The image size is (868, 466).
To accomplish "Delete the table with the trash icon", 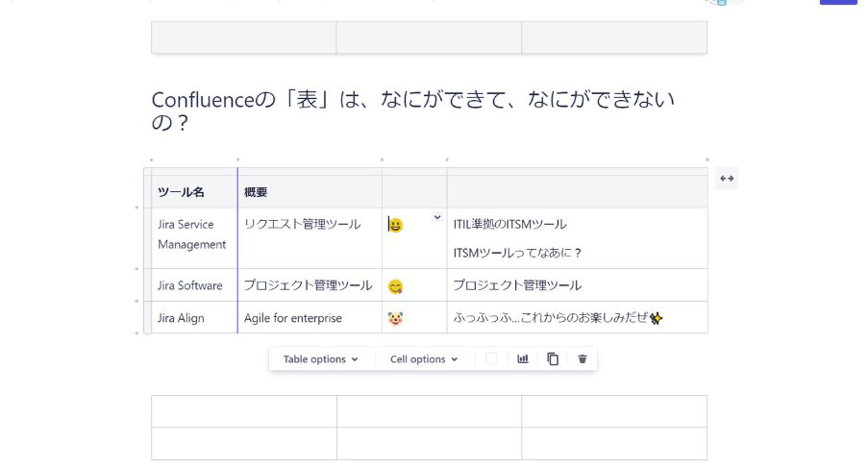I will tap(583, 359).
